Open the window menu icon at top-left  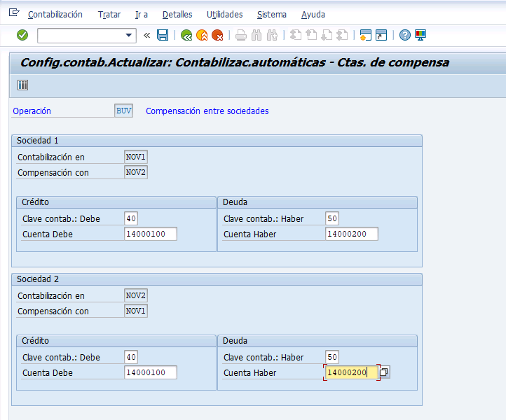[14, 13]
